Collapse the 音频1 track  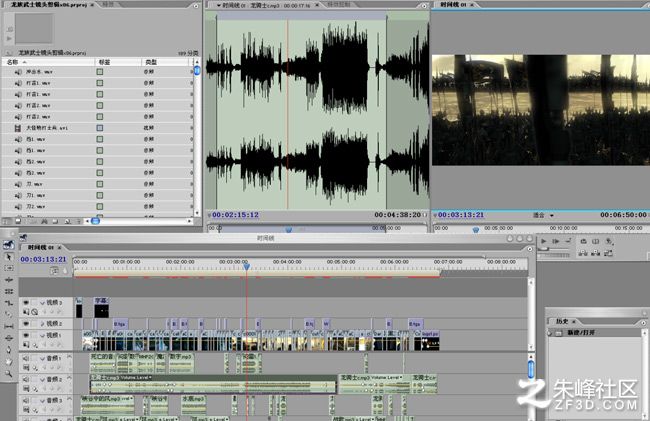(x=42, y=358)
